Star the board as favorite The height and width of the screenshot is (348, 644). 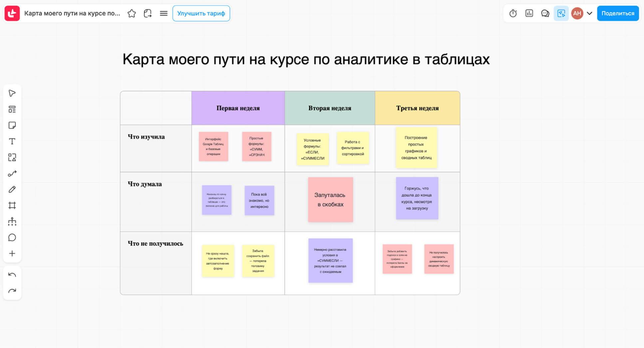tap(132, 13)
